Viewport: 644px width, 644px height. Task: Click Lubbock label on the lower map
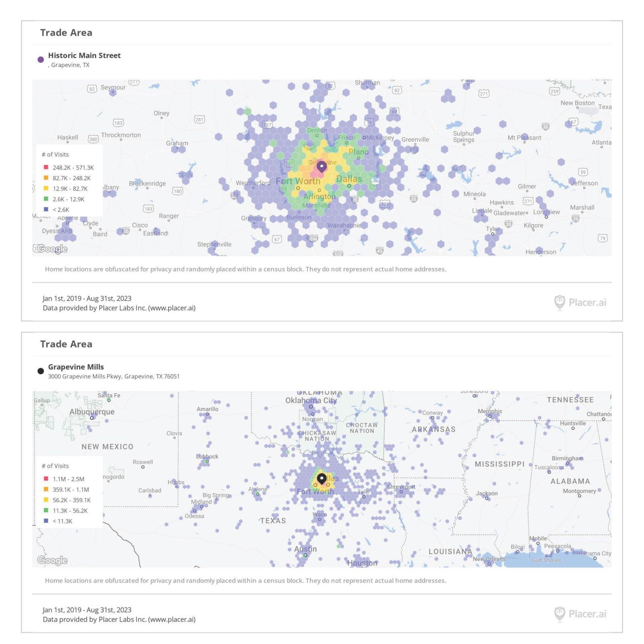tap(207, 456)
